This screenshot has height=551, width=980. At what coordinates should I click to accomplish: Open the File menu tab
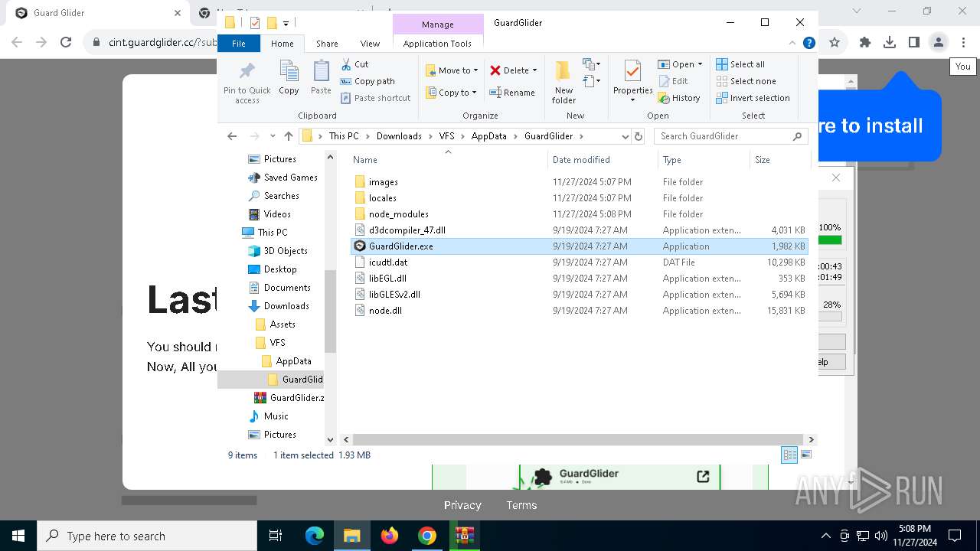coord(239,44)
